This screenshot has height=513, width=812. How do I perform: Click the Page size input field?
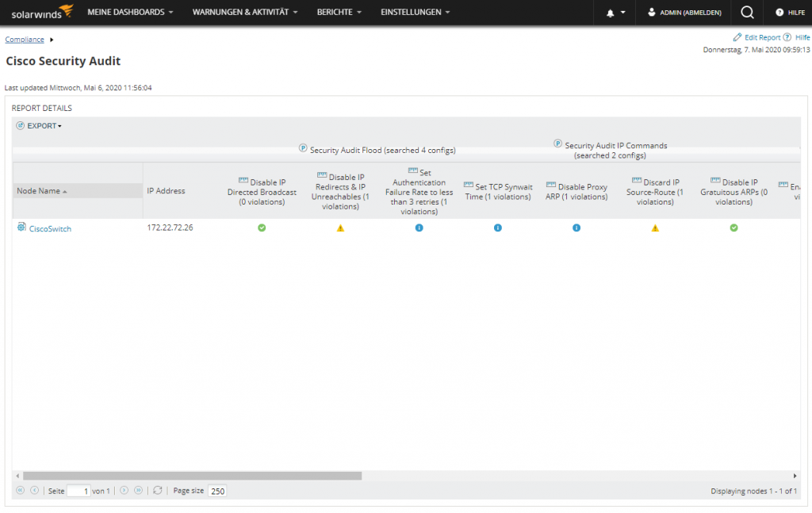(217, 492)
